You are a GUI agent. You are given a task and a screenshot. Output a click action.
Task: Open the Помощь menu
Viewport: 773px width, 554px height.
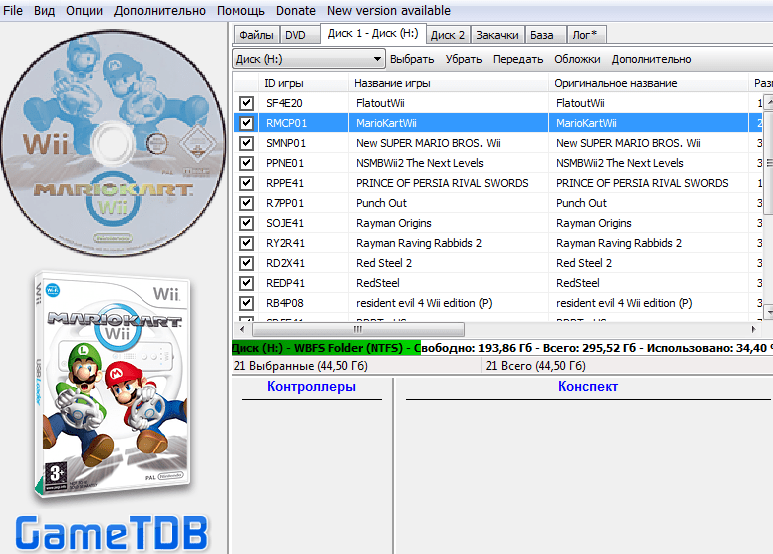[x=241, y=10]
